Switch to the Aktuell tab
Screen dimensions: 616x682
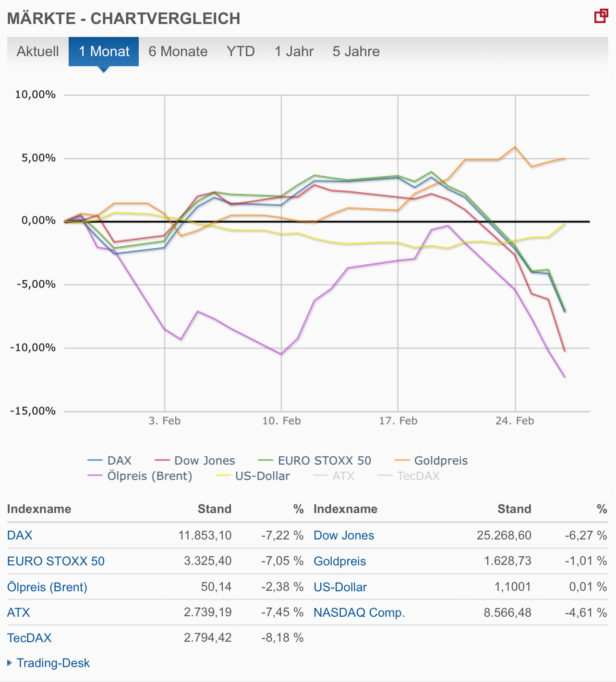pyautogui.click(x=37, y=51)
